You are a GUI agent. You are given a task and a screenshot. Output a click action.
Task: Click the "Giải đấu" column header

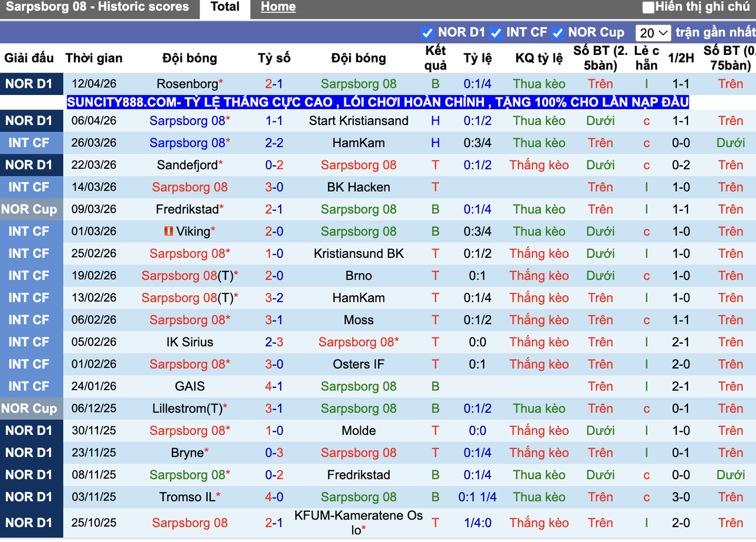29,58
